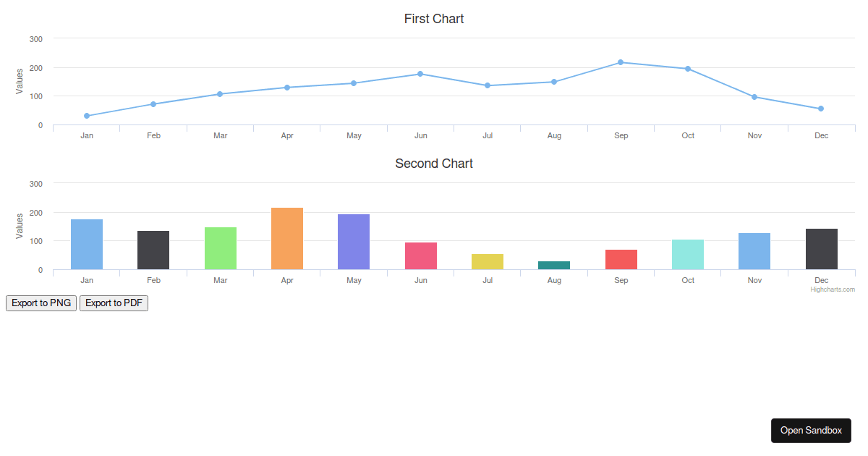Viewport: 868px width, 456px height.
Task: Click the September peak point on line chart
Action: coord(621,62)
